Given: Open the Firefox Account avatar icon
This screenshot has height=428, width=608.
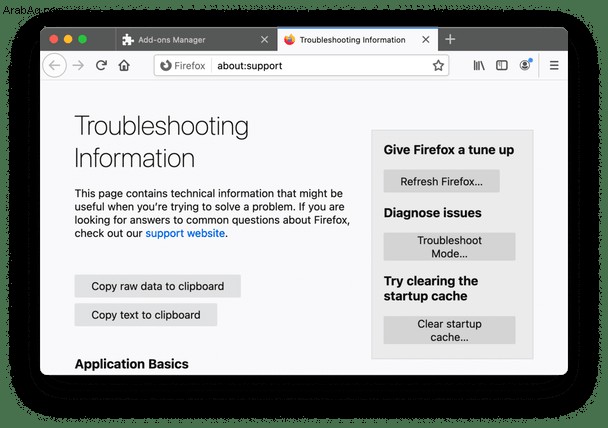Looking at the screenshot, I should tap(525, 65).
